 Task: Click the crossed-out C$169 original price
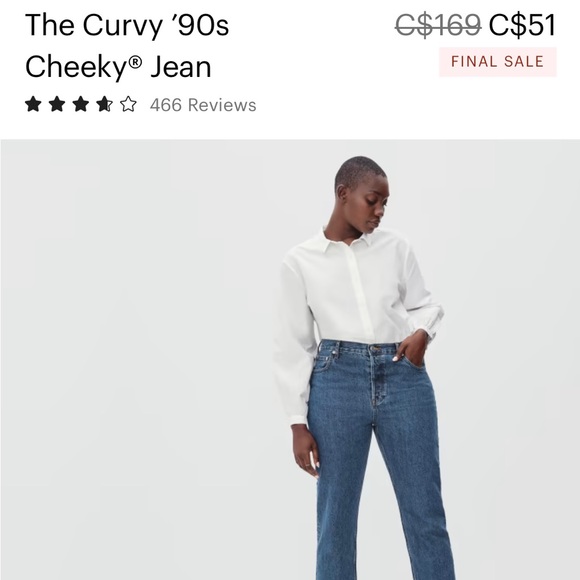pos(438,25)
